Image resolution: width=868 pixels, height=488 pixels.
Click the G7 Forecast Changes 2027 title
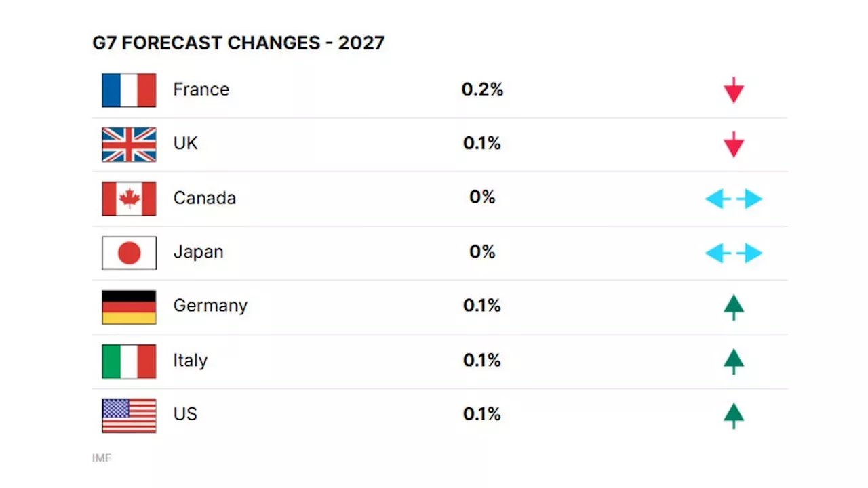pos(239,43)
